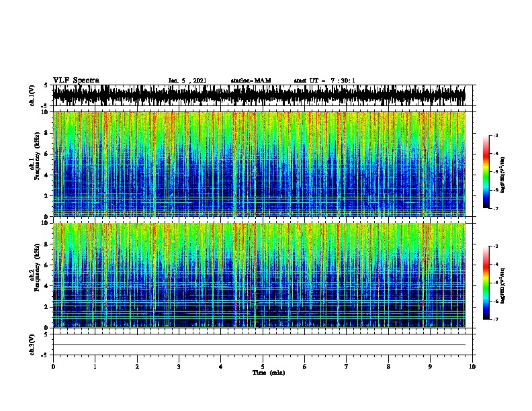Screen dimensions: 532x411
Task: Click the ch.1 'Frequency (kHz)' axis label
Action: (38, 156)
